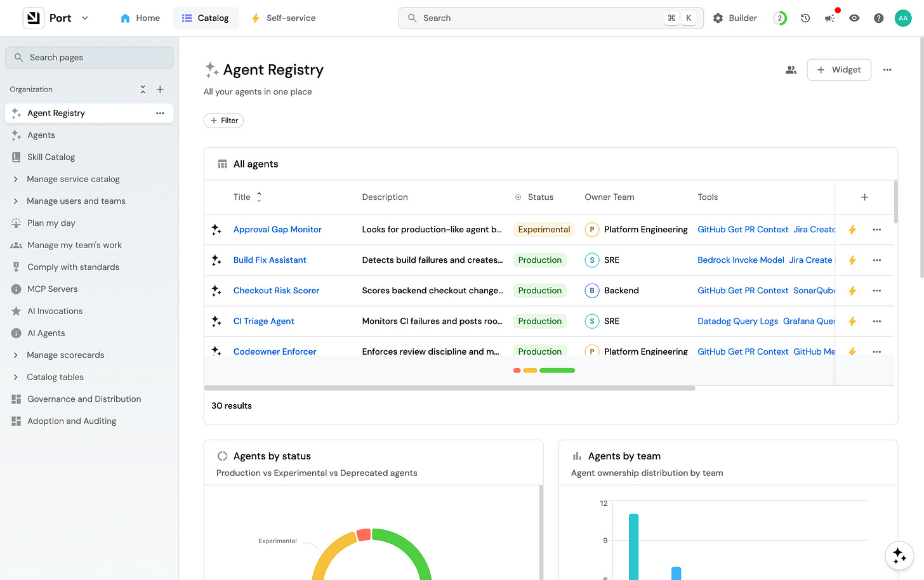Open the AI assistant sparkle button

[899, 555]
